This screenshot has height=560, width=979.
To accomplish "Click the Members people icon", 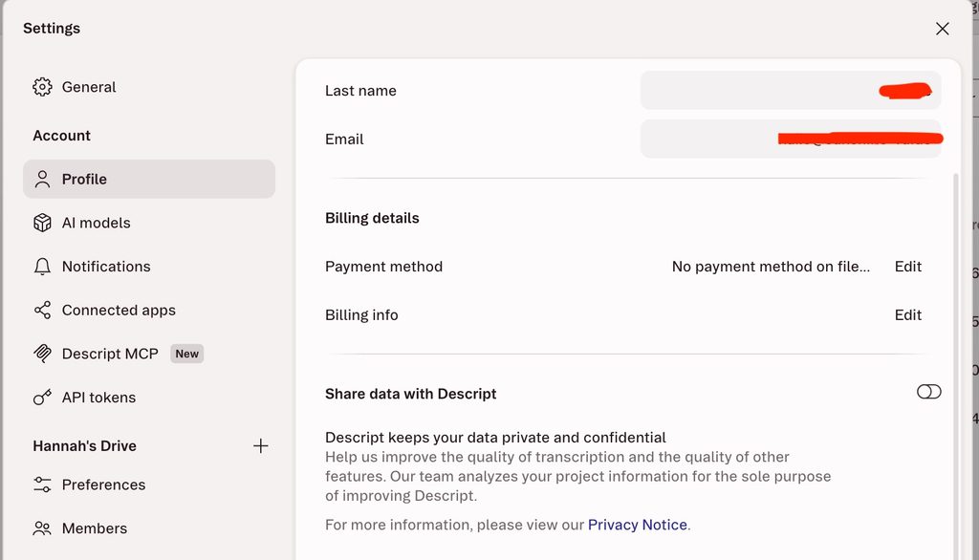I will click(42, 528).
